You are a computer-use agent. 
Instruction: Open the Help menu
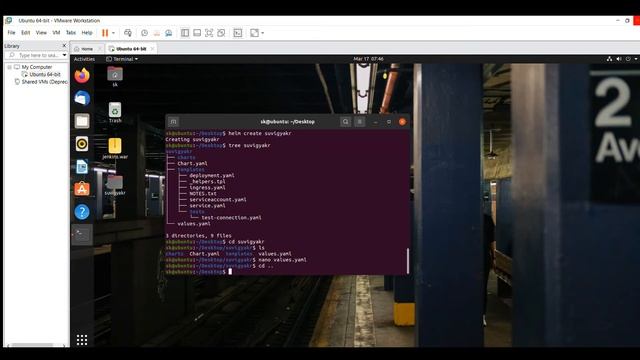87,33
